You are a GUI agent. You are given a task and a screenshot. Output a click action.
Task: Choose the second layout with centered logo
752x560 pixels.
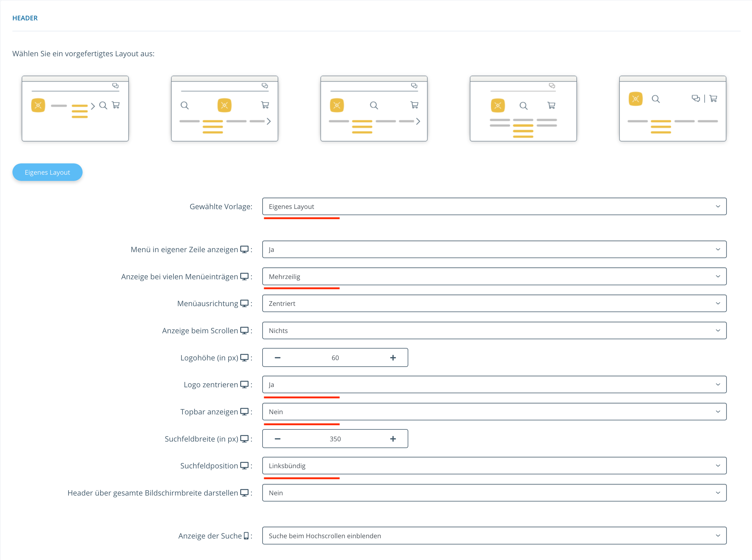[225, 109]
